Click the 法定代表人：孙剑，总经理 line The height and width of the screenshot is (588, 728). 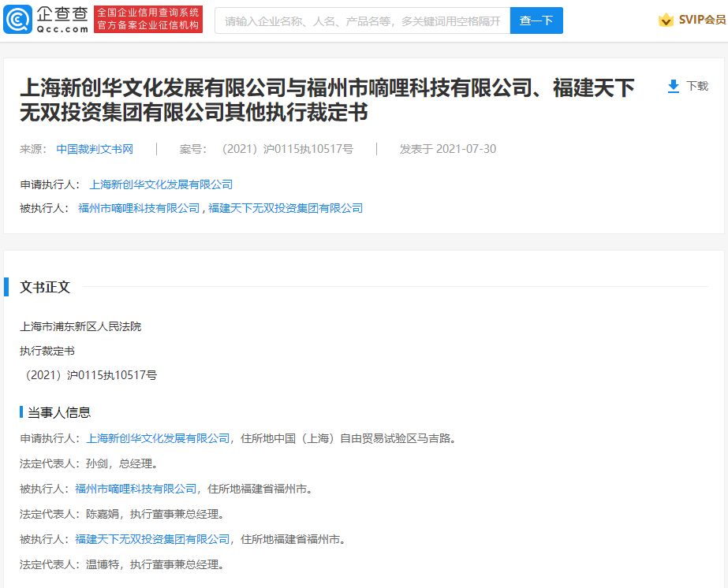(x=91, y=463)
